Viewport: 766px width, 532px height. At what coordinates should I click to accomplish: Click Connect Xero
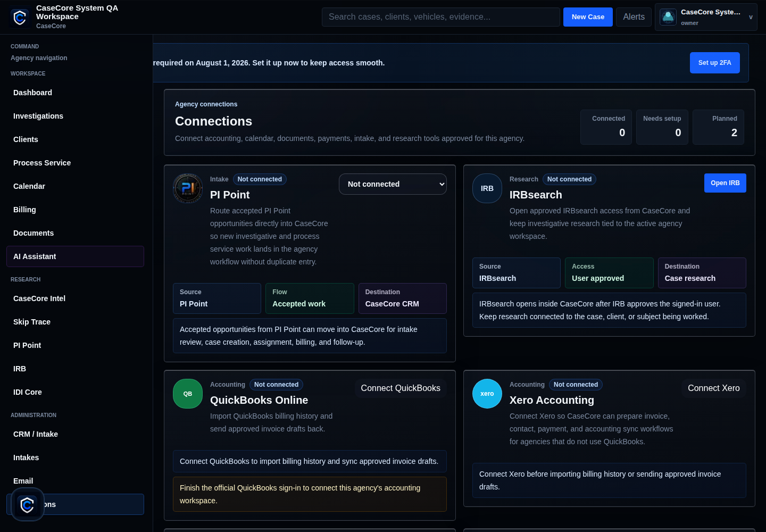(713, 388)
